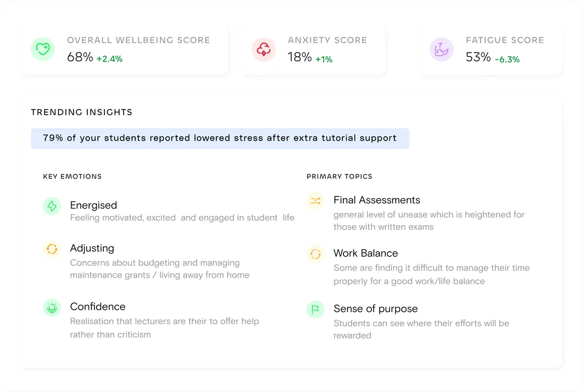
Task: Click the orange Adjusting cycle icon
Action: [52, 249]
